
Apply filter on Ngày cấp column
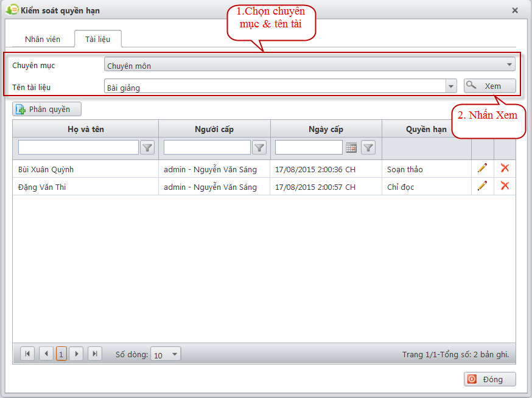tap(368, 148)
